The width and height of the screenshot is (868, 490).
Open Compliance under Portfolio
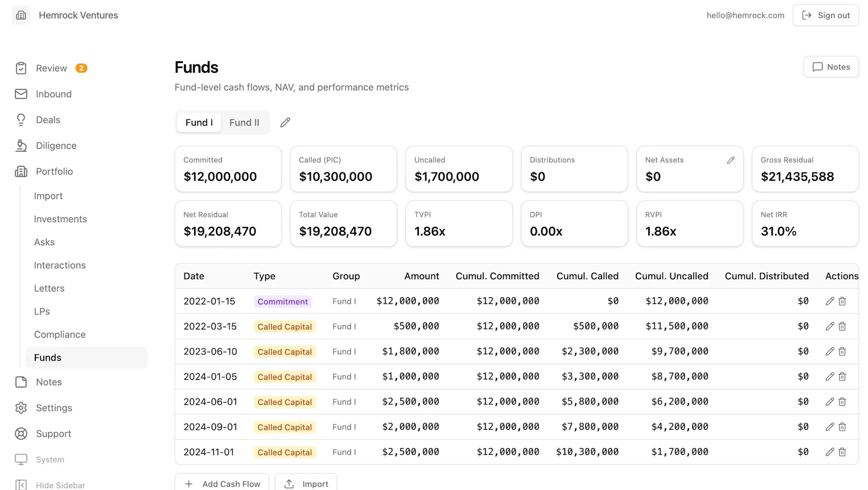pyautogui.click(x=60, y=335)
